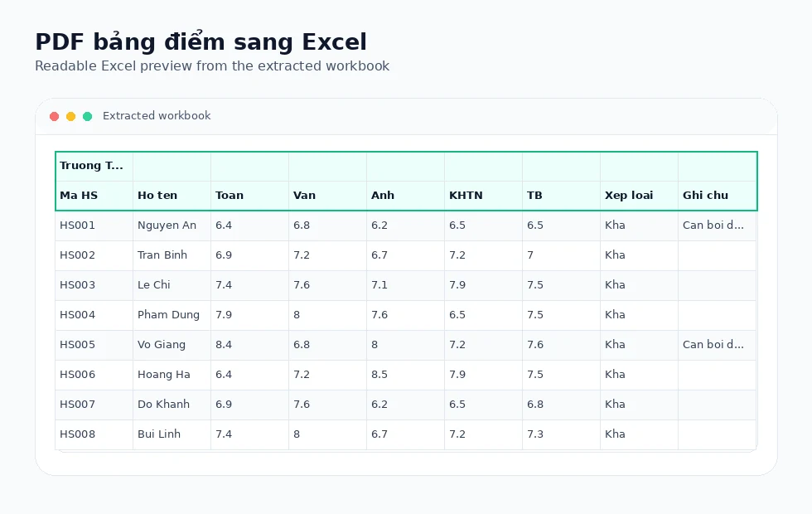Select the 'TB' column header
This screenshot has height=514, width=812.
pyautogui.click(x=562, y=196)
